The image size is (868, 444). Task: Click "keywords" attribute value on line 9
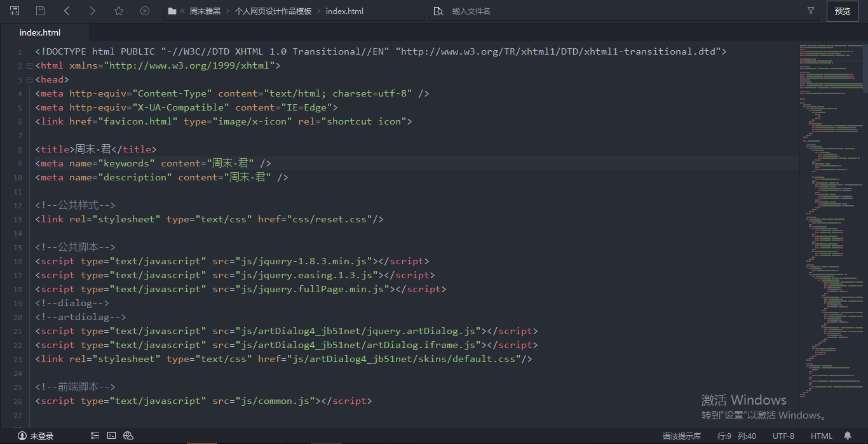tap(126, 163)
